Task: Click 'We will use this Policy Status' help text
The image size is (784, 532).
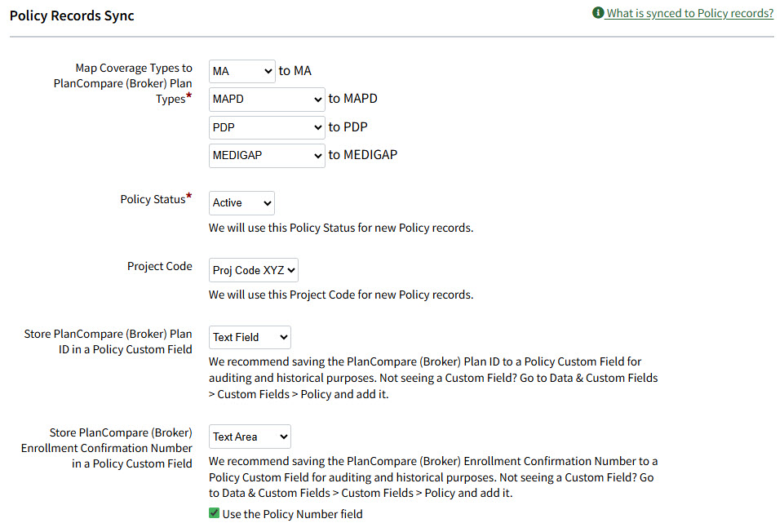Action: pos(341,228)
